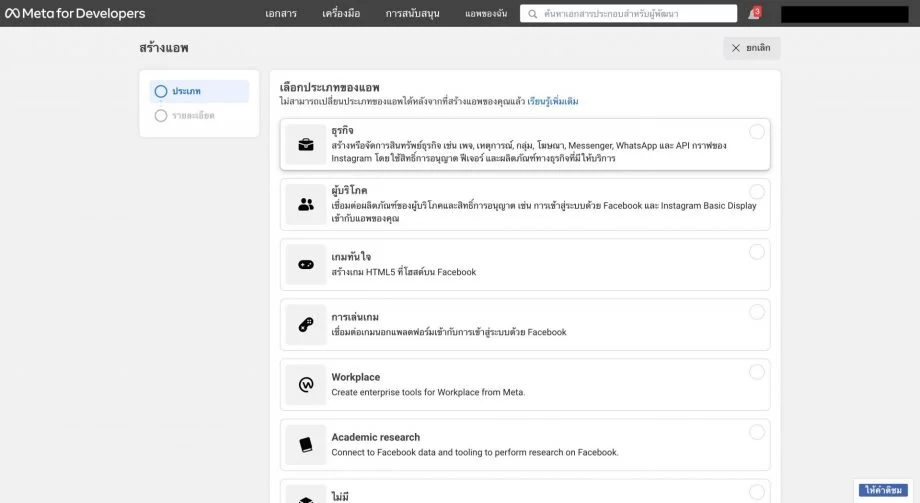Open the เรียนรู้เพิ่มเติม link

click(553, 101)
